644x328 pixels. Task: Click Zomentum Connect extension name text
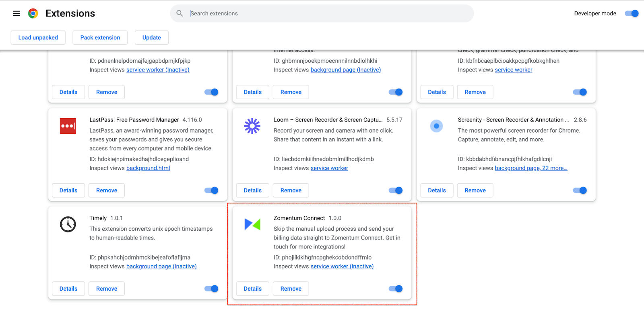[299, 218]
